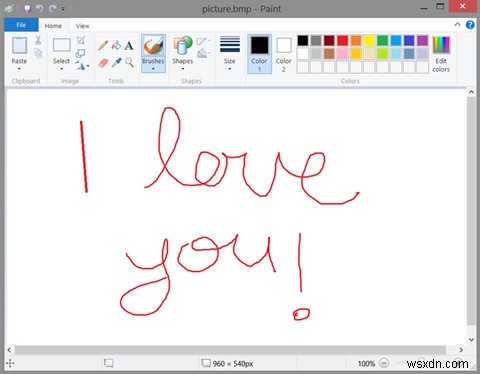Select the Text tool (A)
Image resolution: width=480 pixels, height=374 pixels.
129,45
